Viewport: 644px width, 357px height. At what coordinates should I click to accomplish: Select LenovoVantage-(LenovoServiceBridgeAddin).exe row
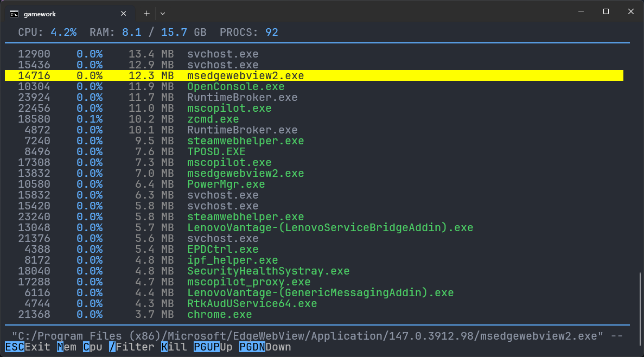coord(314,227)
